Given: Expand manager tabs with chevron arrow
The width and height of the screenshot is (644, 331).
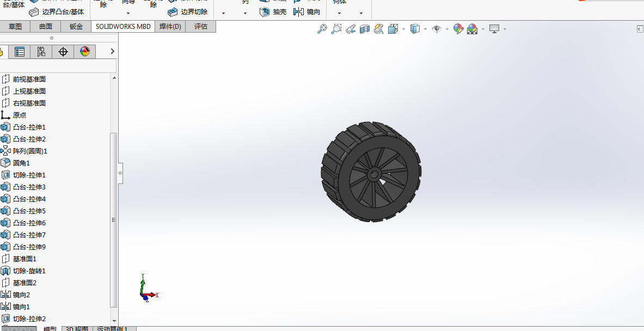Looking at the screenshot, I should (113, 51).
